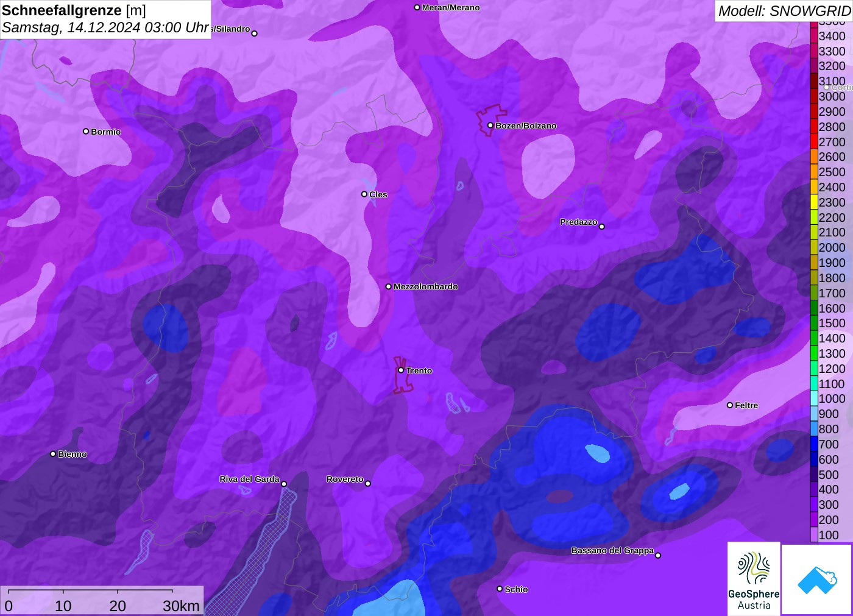Select the Riva del Garda marker
The width and height of the screenshot is (853, 616).
pyautogui.click(x=284, y=484)
